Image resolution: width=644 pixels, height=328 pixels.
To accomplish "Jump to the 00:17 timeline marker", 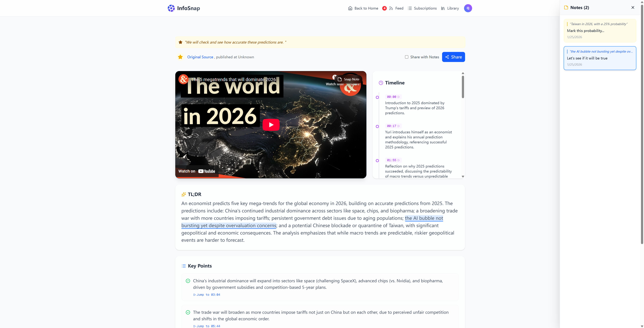I will (393, 126).
